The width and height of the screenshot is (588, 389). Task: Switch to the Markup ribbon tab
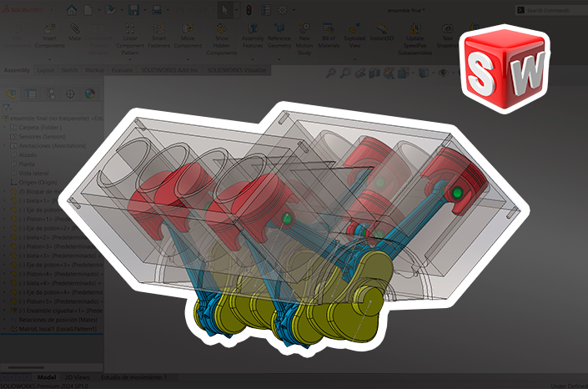pyautogui.click(x=94, y=70)
